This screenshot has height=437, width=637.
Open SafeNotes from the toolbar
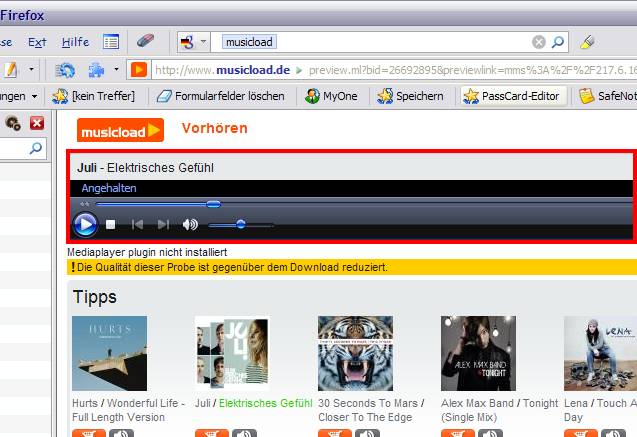pos(607,96)
